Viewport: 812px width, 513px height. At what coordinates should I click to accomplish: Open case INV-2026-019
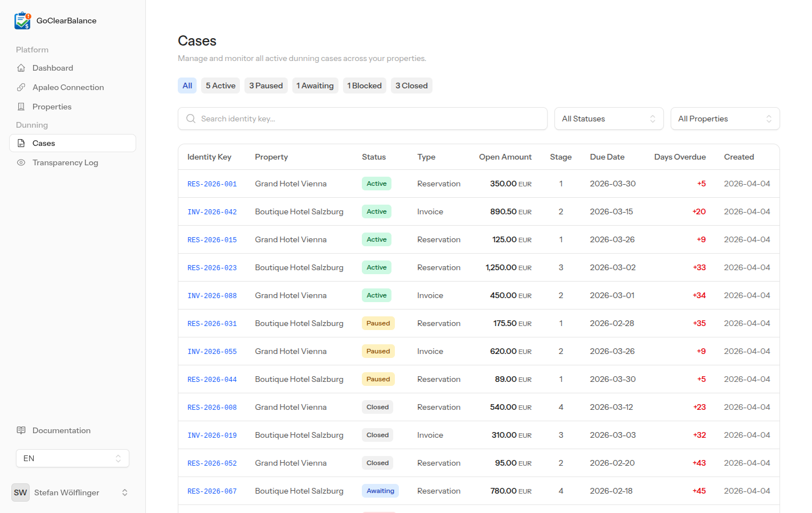(212, 435)
